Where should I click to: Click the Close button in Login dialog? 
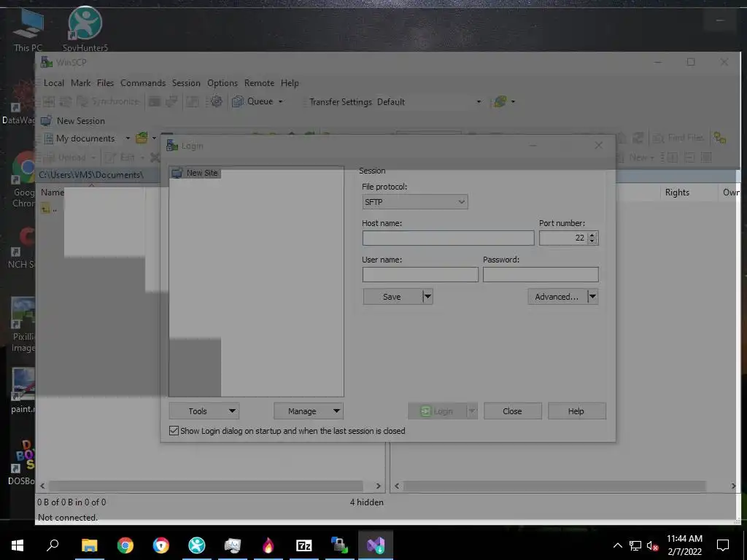[x=513, y=411]
